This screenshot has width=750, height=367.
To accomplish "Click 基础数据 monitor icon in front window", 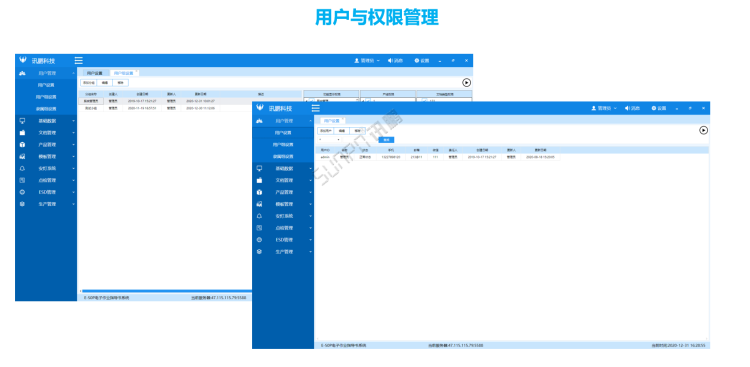I will [260, 168].
